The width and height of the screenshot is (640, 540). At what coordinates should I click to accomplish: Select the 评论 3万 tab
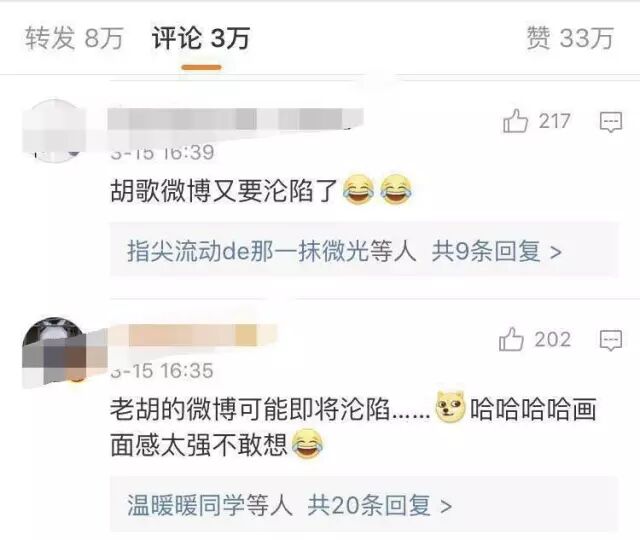coord(201,38)
